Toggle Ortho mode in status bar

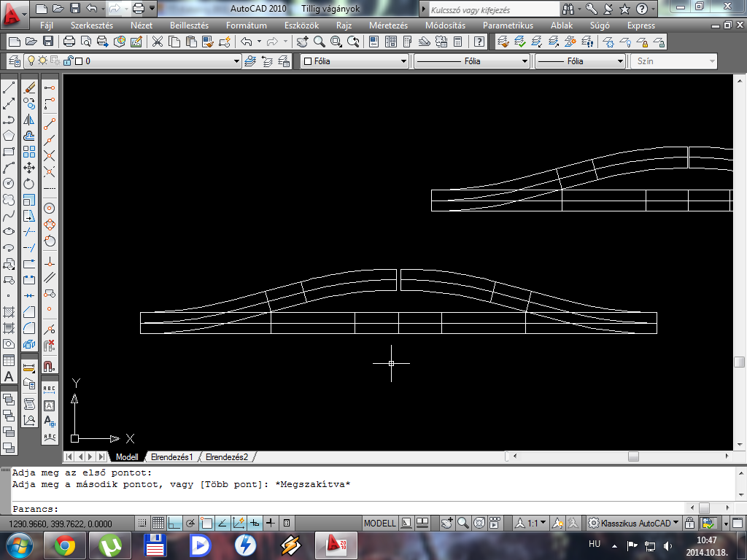tap(175, 523)
